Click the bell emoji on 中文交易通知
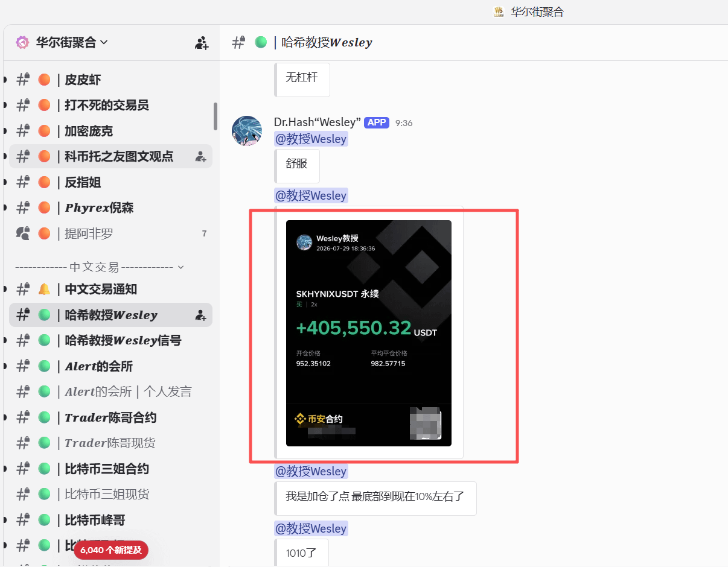This screenshot has width=728, height=567. (x=44, y=289)
